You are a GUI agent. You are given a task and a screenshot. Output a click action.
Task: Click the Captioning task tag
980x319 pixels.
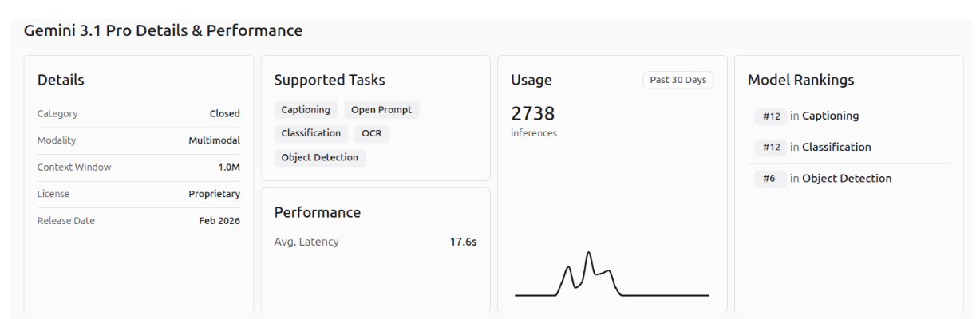point(306,110)
